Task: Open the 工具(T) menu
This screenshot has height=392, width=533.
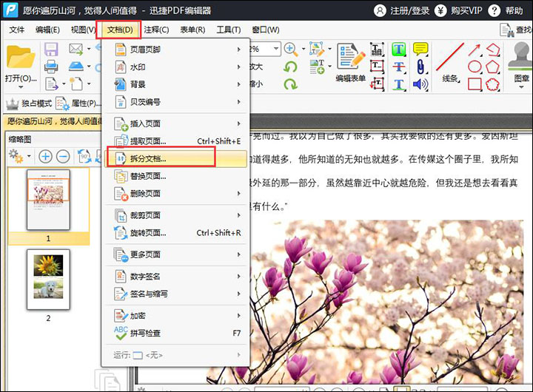Action: pyautogui.click(x=229, y=30)
